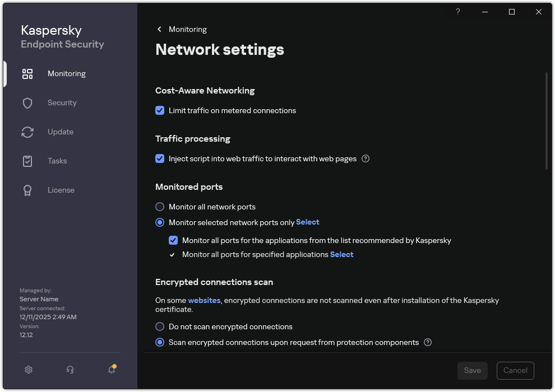Select the Security shield icon in sidebar
This screenshot has width=555, height=392.
click(x=27, y=102)
